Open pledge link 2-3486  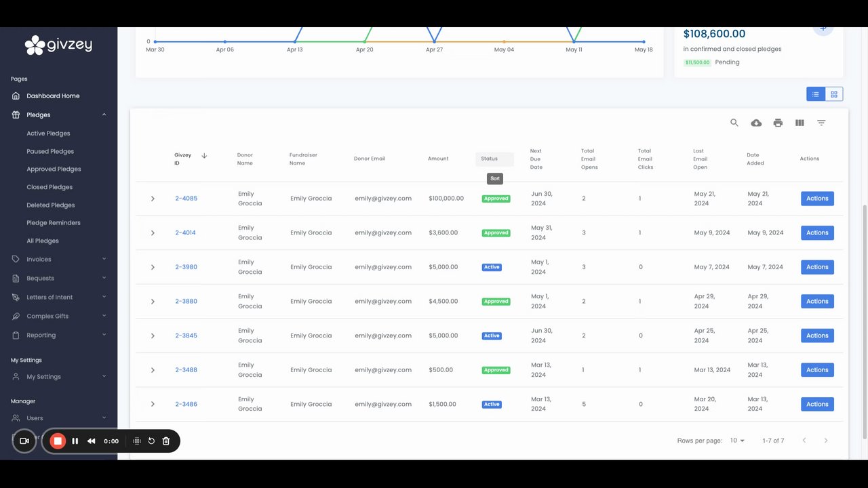[x=186, y=404]
